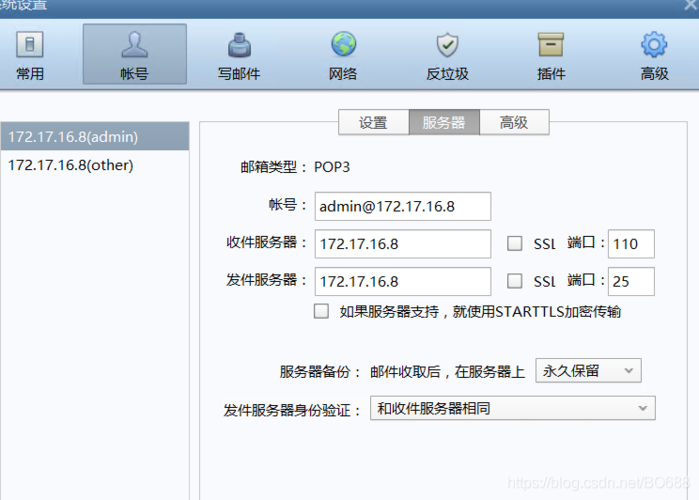Click the POP3 mailbox type text
The width and height of the screenshot is (699, 500).
point(332,167)
